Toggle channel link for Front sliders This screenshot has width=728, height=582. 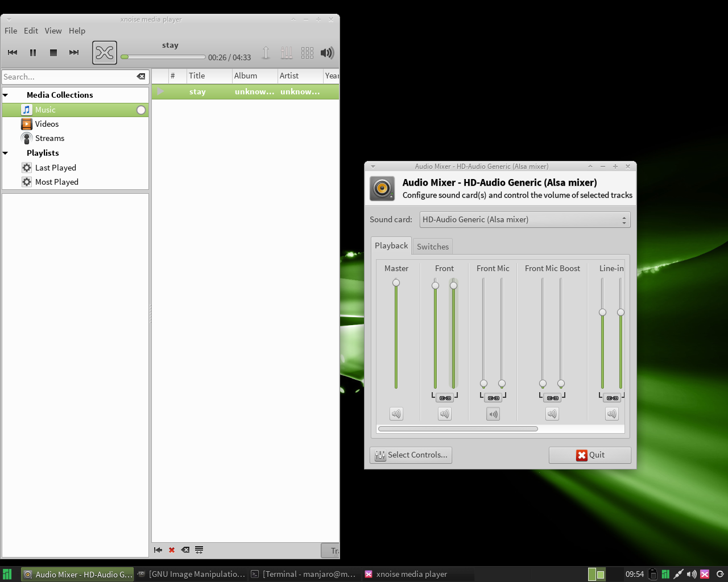(x=445, y=398)
